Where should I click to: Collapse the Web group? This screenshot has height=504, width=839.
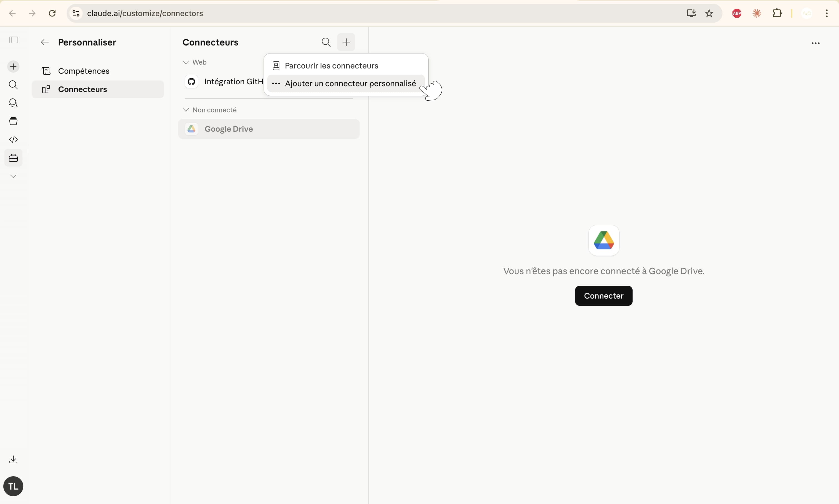(x=194, y=62)
